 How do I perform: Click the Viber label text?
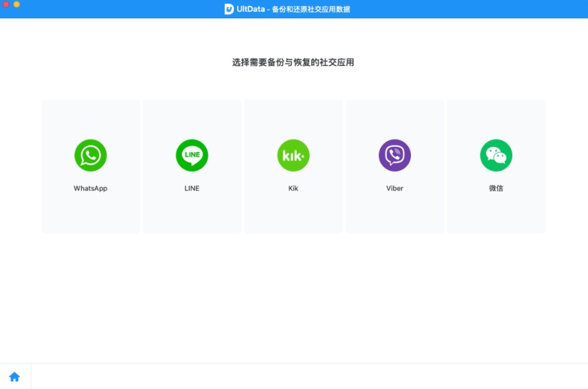pos(395,189)
